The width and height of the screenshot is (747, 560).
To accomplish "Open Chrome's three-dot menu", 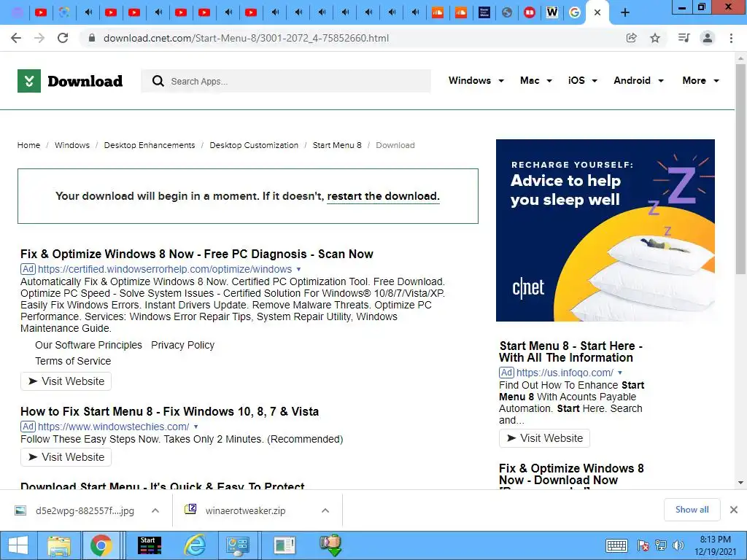I will click(731, 38).
